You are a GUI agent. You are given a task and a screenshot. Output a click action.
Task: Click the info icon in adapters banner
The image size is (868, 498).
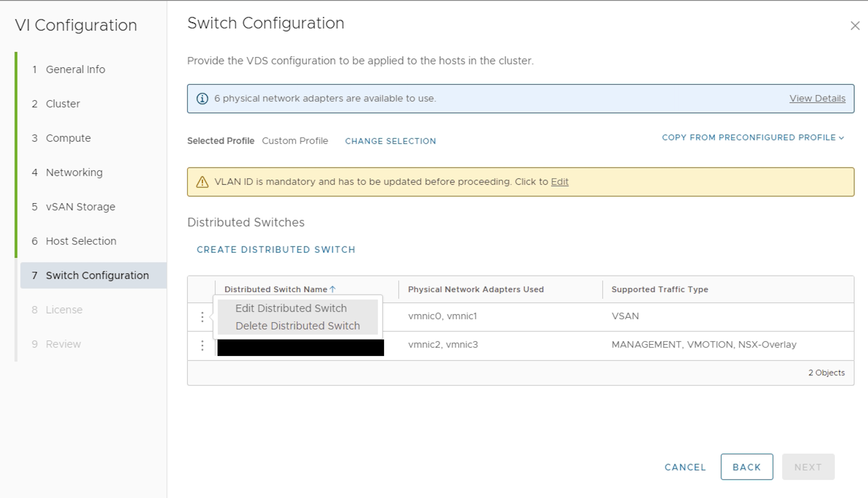(x=202, y=99)
